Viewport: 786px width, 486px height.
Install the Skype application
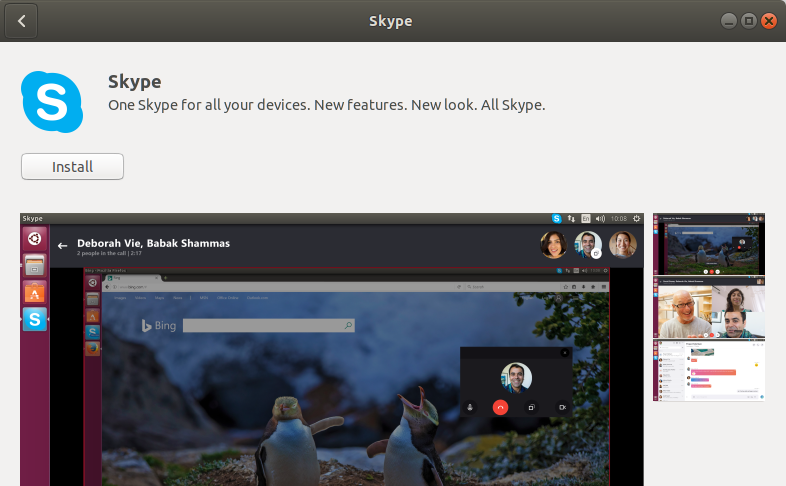72,166
